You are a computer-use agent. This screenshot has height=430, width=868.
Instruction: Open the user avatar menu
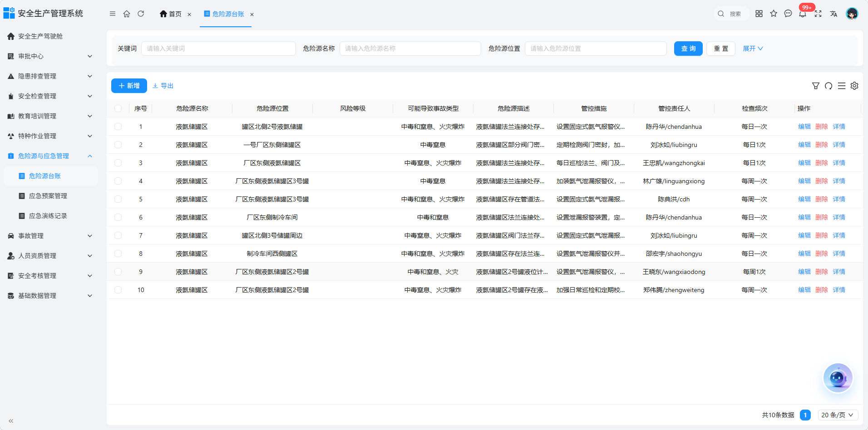pos(852,14)
